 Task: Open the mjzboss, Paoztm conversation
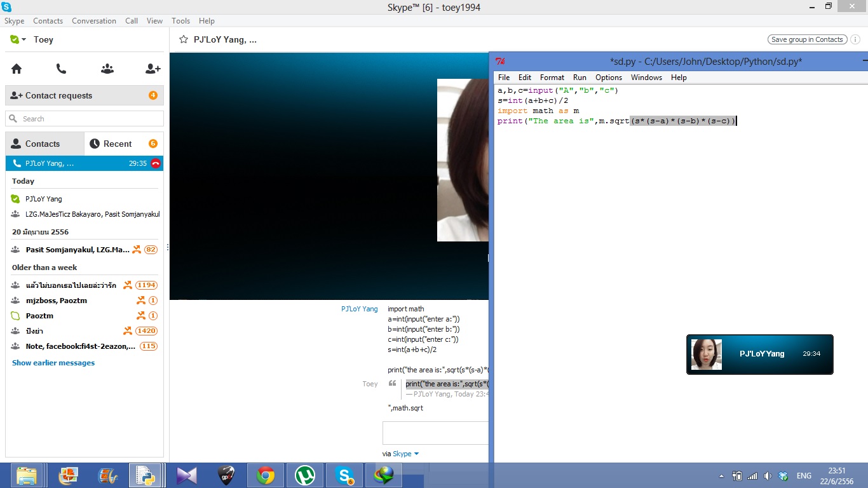coord(85,301)
